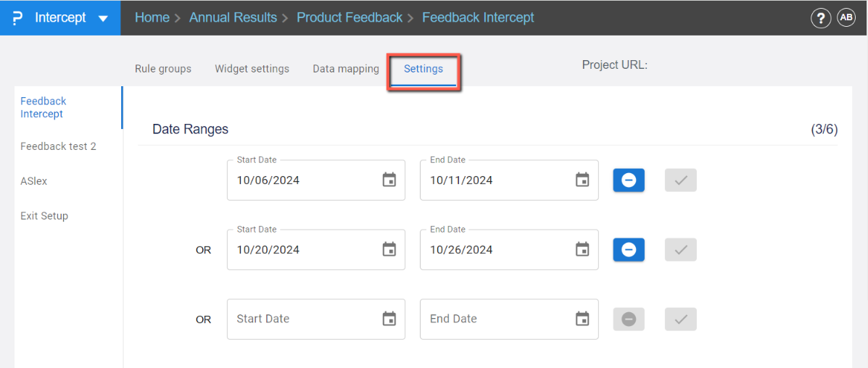
Task: Open calendar for 10/26/2024 End Date
Action: click(582, 250)
